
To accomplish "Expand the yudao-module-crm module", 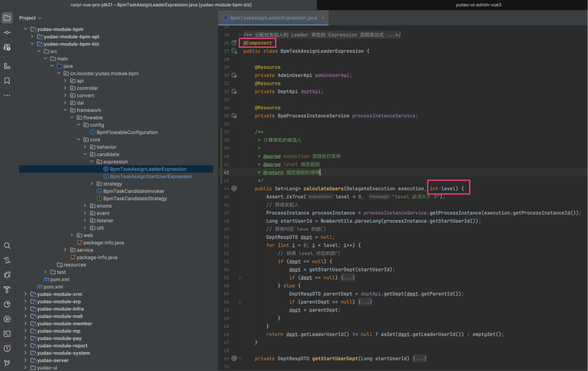I will point(25,294).
